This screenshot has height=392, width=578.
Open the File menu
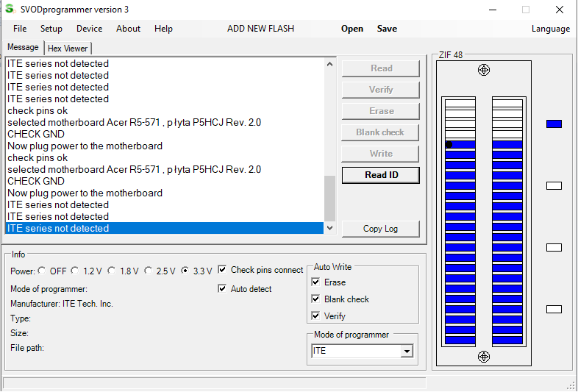[20, 29]
